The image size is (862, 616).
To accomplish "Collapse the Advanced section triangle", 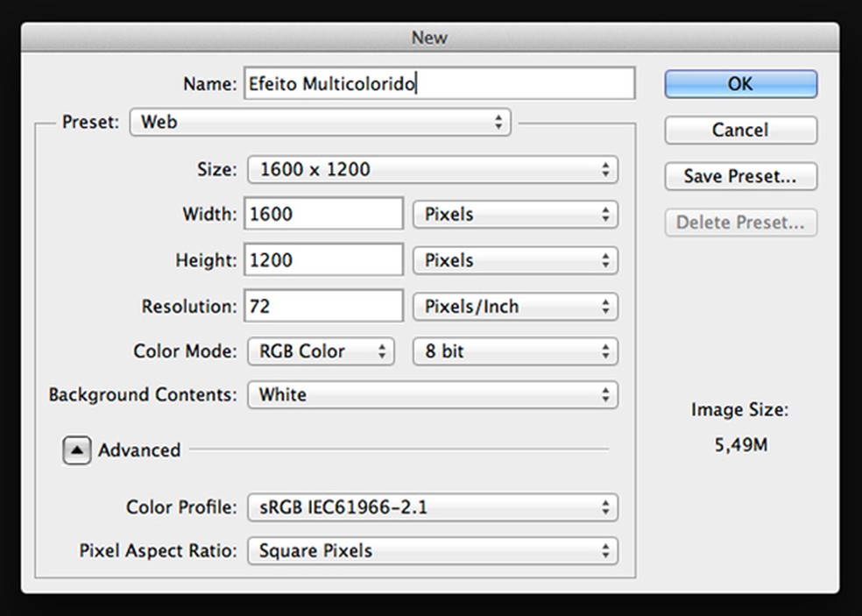I will (77, 450).
